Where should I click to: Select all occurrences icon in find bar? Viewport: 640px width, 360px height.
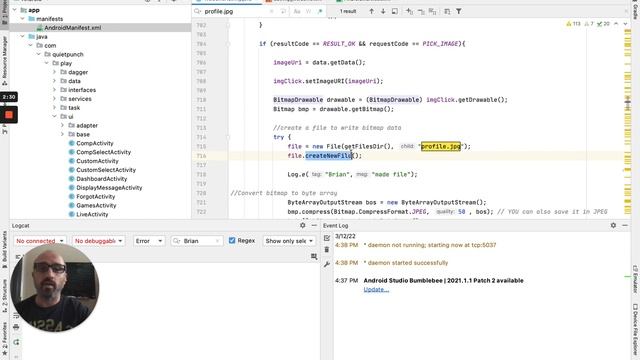(433, 11)
